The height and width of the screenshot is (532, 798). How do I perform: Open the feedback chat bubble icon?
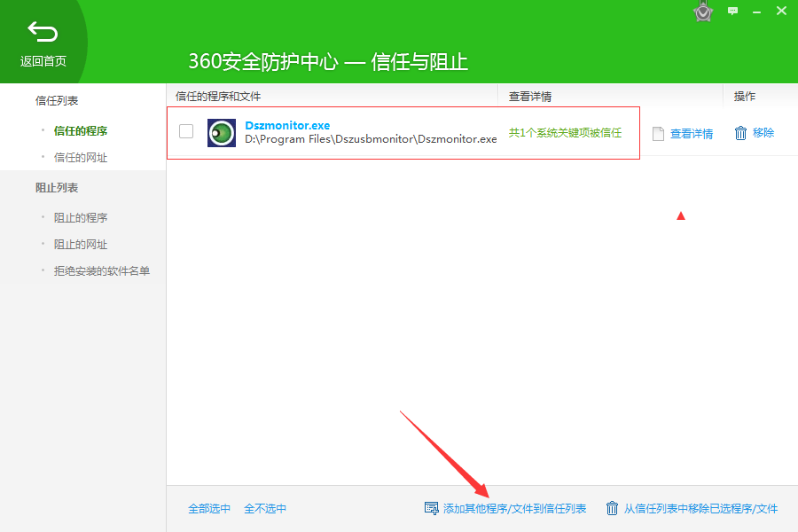(x=732, y=12)
